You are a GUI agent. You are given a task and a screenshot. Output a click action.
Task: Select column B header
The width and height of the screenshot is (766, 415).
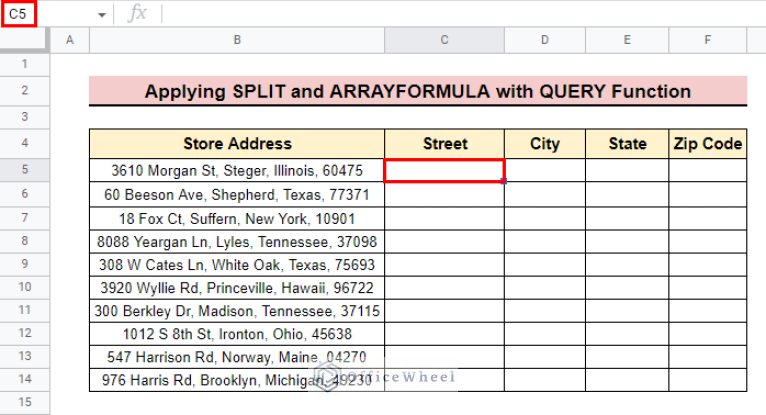237,40
